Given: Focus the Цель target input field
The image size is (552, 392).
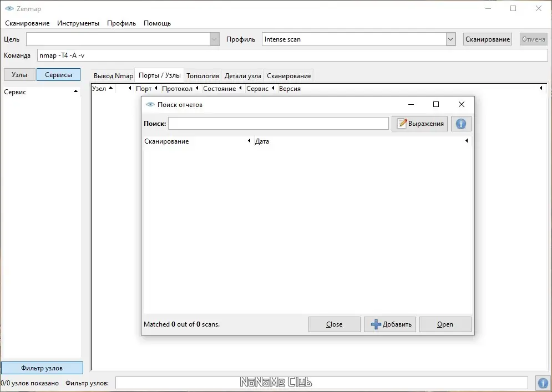Looking at the screenshot, I should (x=118, y=39).
